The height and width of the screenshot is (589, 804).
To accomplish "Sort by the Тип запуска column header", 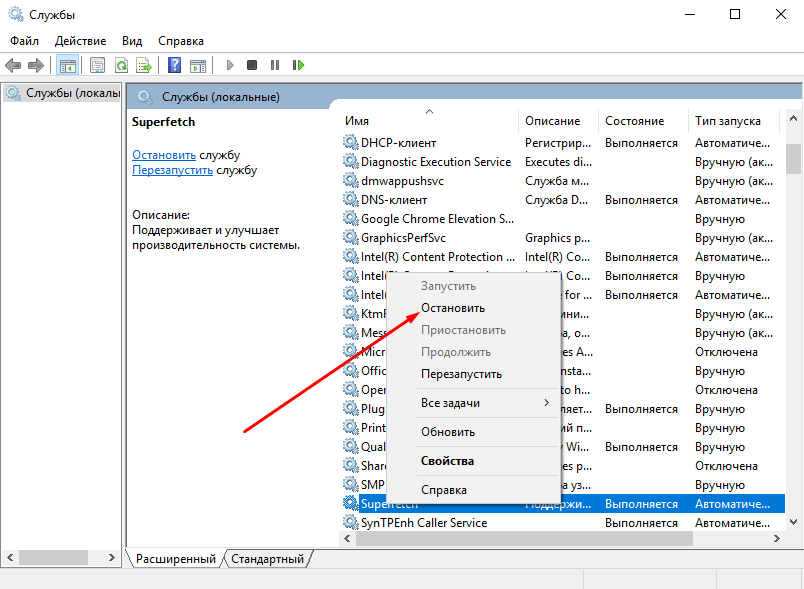I will point(733,121).
